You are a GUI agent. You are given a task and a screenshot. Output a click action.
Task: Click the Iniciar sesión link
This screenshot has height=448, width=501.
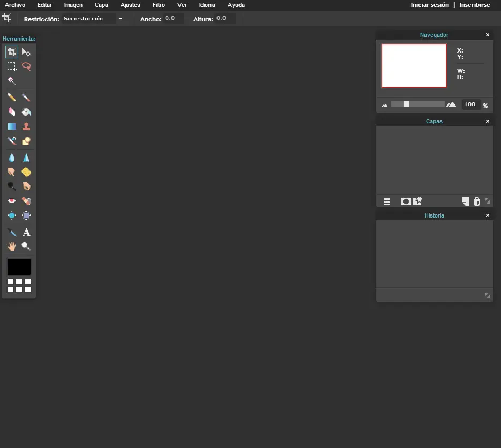pyautogui.click(x=430, y=5)
